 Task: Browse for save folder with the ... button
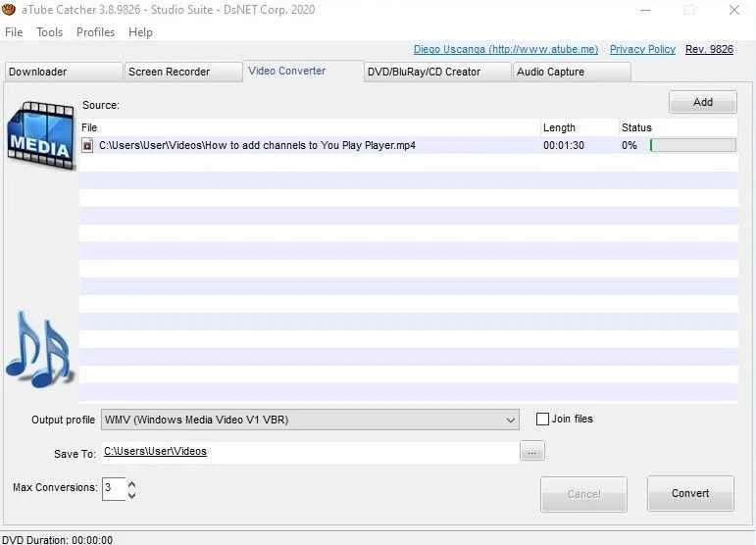tap(532, 452)
